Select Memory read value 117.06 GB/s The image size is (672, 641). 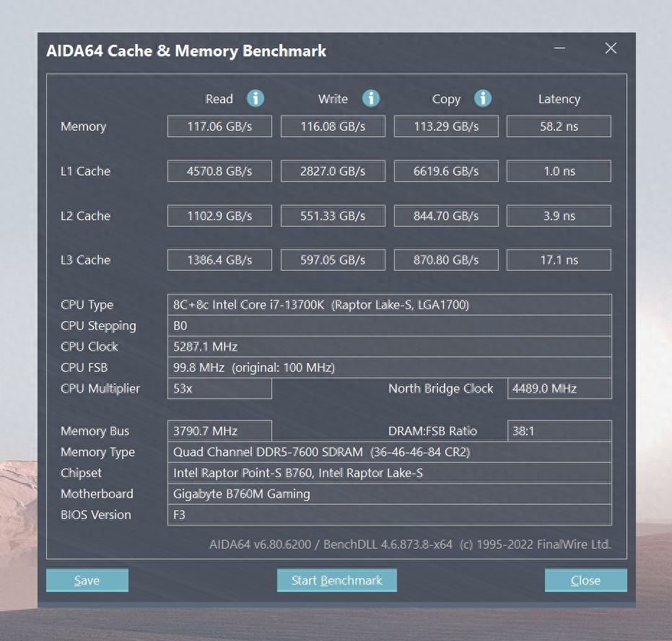(219, 126)
